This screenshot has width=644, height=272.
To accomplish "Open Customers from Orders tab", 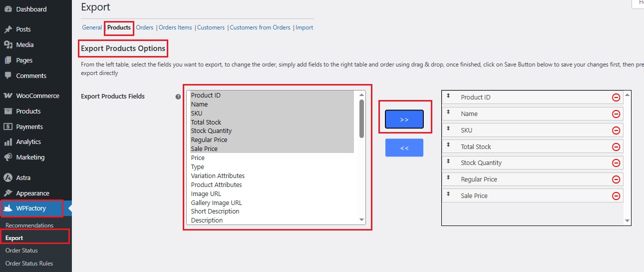I will [x=260, y=27].
